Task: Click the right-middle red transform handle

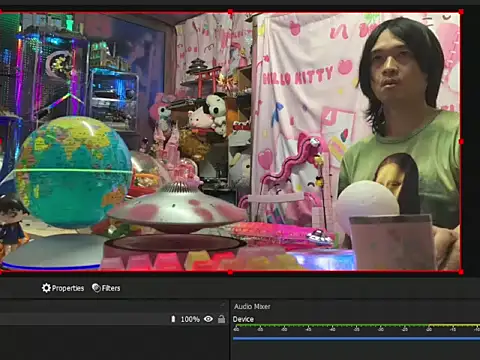Action: click(461, 142)
